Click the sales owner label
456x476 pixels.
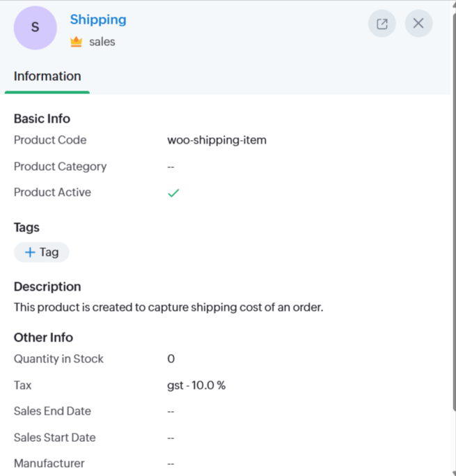102,42
